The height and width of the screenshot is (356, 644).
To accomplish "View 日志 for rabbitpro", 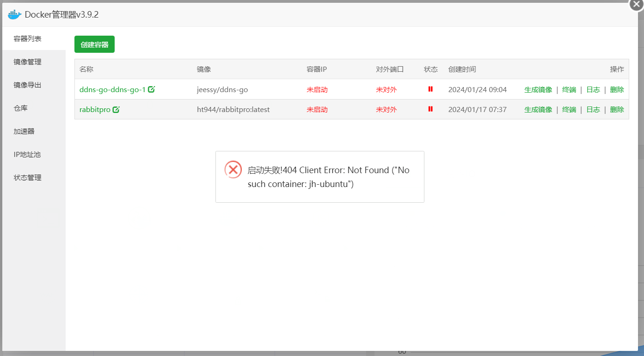I will 593,109.
